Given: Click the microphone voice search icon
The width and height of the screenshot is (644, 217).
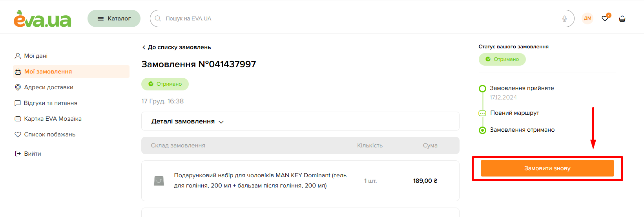Looking at the screenshot, I should coord(564,18).
